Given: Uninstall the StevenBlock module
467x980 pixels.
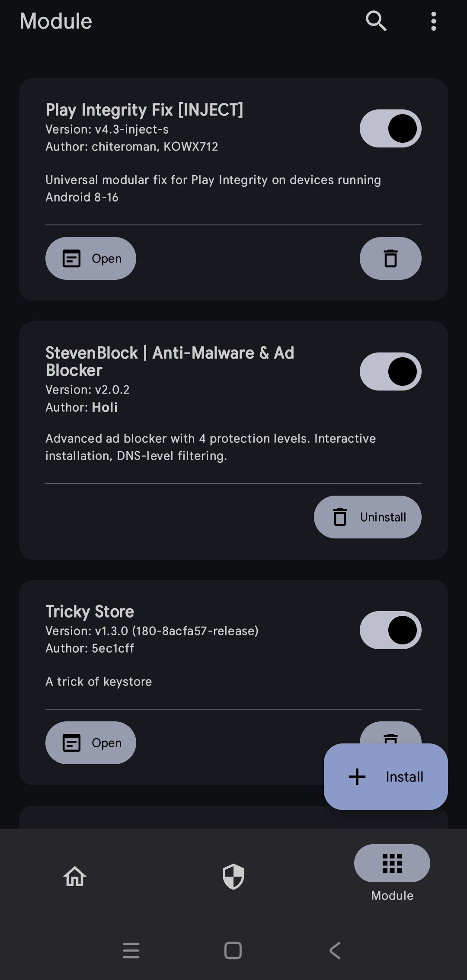Looking at the screenshot, I should coord(368,517).
